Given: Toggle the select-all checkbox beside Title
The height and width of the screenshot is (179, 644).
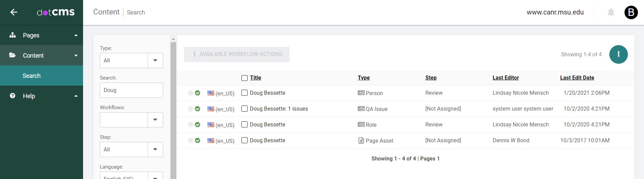Looking at the screenshot, I should 244,78.
